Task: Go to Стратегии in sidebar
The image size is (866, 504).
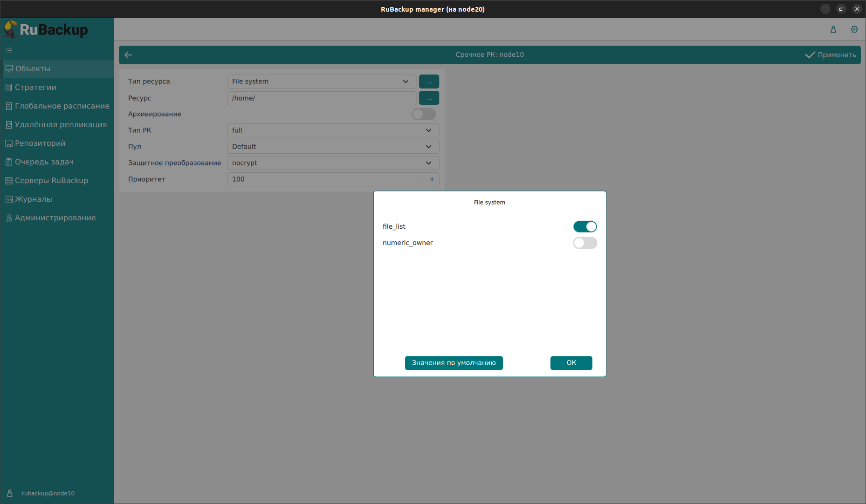Action: (35, 88)
